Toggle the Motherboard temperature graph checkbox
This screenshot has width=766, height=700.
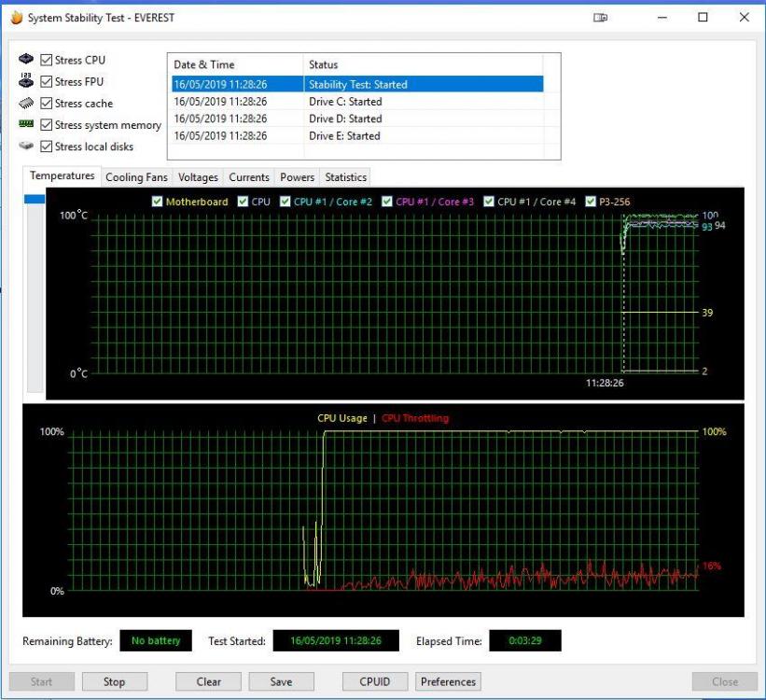pyautogui.click(x=158, y=202)
